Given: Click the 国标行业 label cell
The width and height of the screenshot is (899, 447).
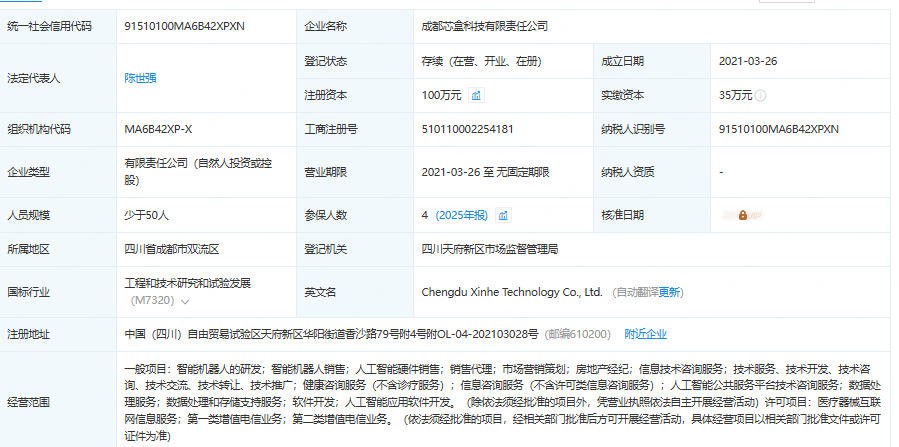Looking at the screenshot, I should click(58, 292).
